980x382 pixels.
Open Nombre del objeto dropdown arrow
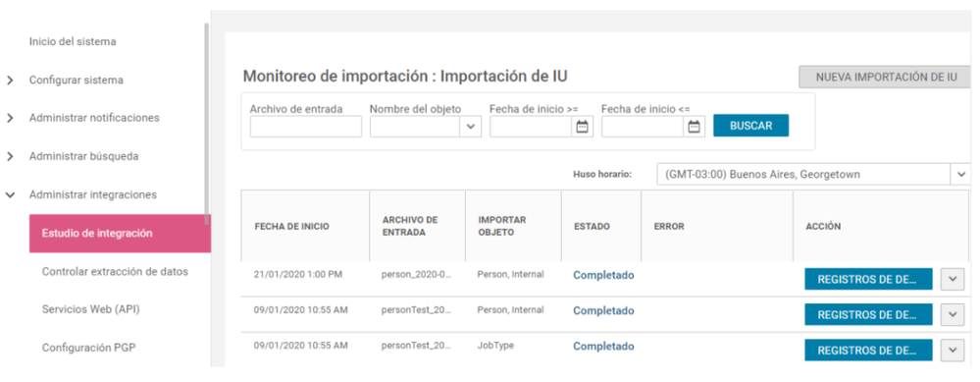[x=471, y=127]
